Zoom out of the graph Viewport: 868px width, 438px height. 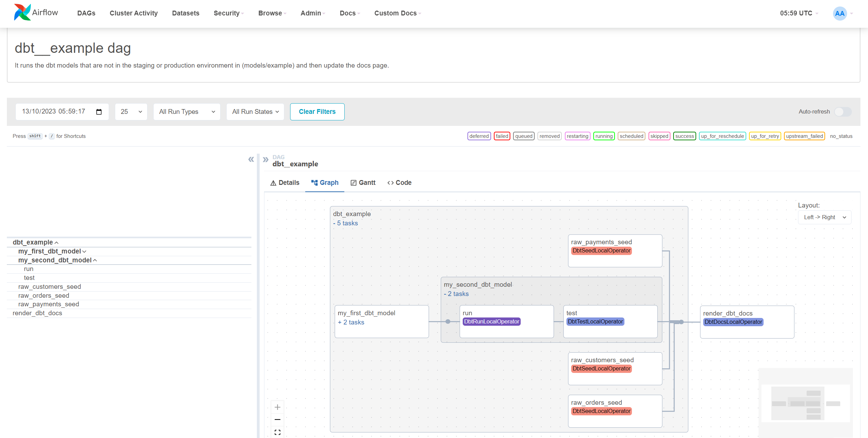pyautogui.click(x=277, y=419)
